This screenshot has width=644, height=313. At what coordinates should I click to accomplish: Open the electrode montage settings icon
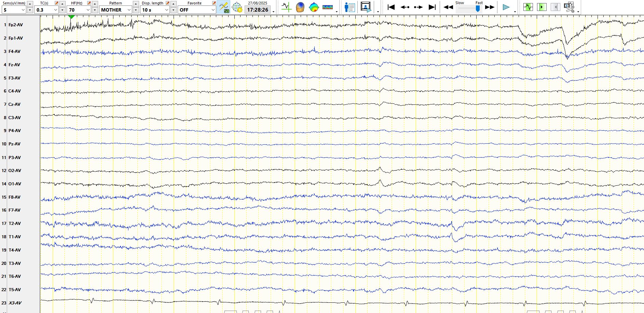[237, 7]
